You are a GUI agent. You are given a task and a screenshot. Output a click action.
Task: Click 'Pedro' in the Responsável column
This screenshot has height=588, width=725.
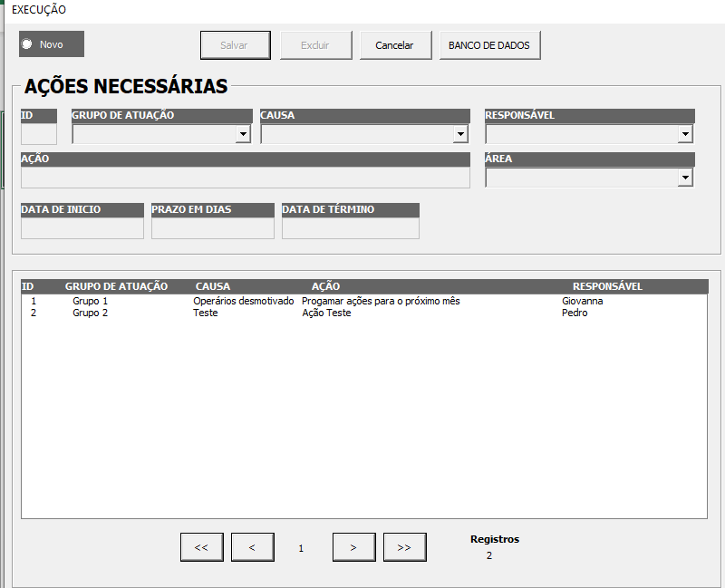[575, 313]
